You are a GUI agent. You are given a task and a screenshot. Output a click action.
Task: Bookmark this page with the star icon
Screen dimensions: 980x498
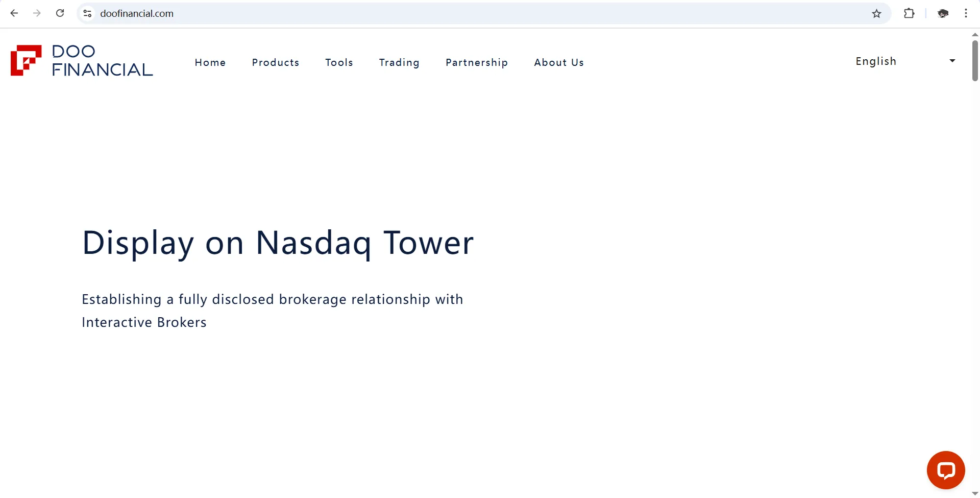(876, 13)
